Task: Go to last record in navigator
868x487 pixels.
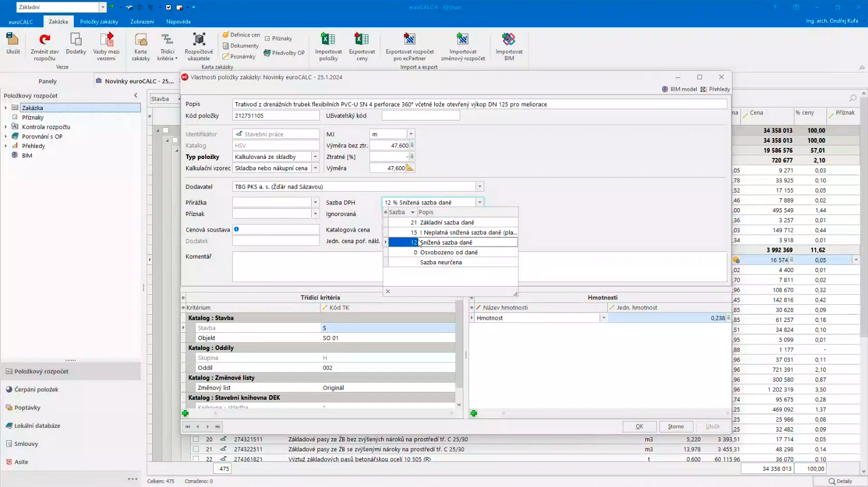Action: 218,427
